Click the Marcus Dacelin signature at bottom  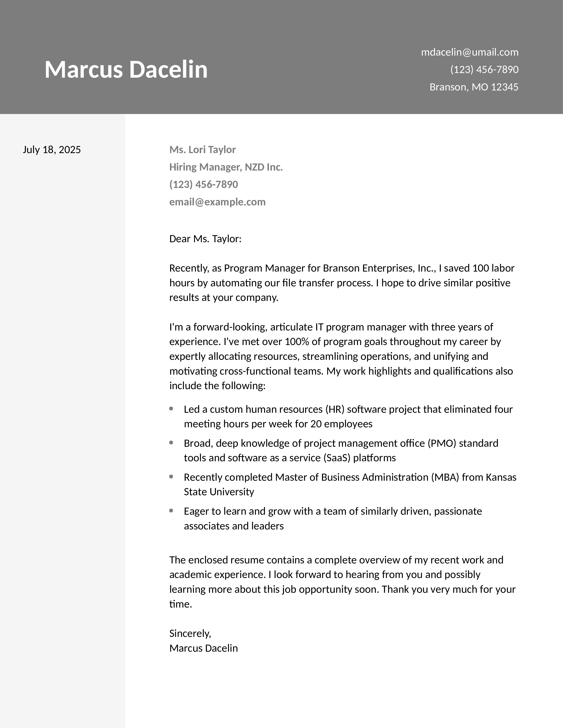tap(204, 648)
